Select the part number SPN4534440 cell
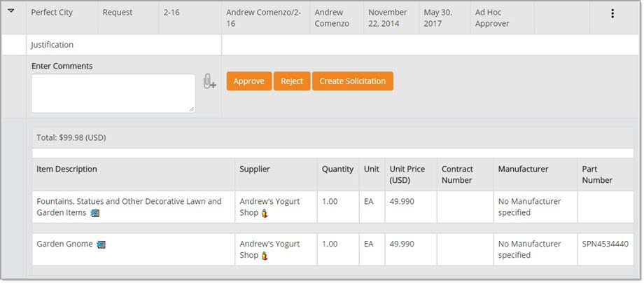The width and height of the screenshot is (644, 283). (605, 244)
